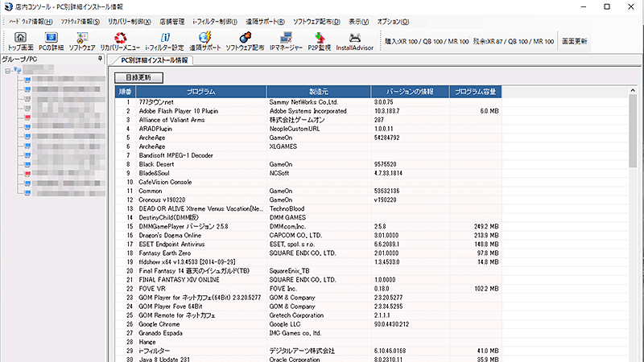This screenshot has height=362, width=644.
Task: Select Blade&Soul program row
Action: (308, 173)
